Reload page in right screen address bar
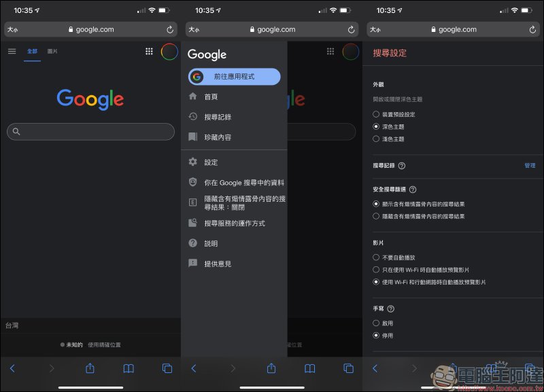Screen dimensions: 544x392 click(x=532, y=29)
